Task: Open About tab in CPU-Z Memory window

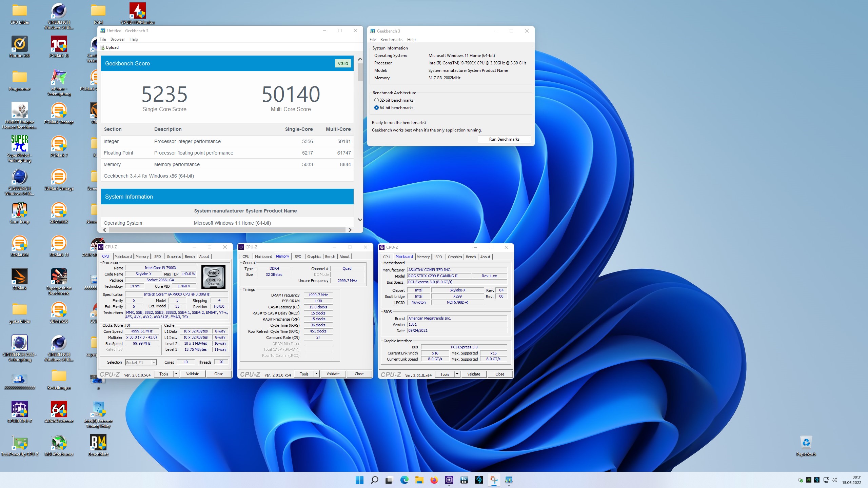Action: pyautogui.click(x=344, y=257)
